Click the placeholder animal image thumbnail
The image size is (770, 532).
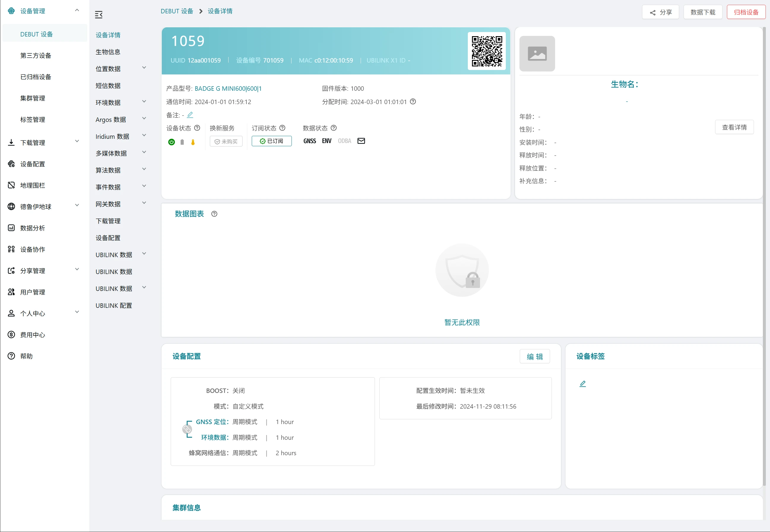[537, 54]
